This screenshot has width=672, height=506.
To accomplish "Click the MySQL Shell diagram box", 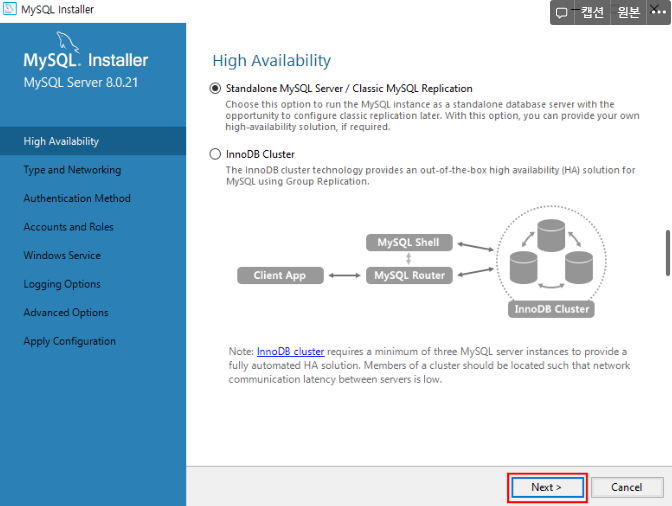I will (x=409, y=243).
